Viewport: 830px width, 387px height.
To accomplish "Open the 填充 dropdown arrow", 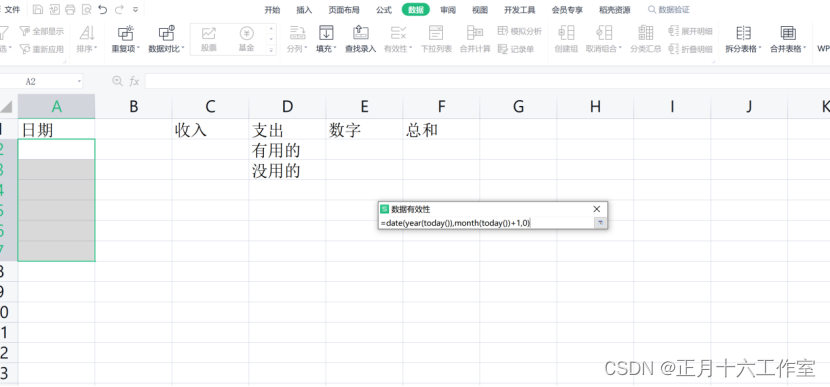I will [335, 49].
